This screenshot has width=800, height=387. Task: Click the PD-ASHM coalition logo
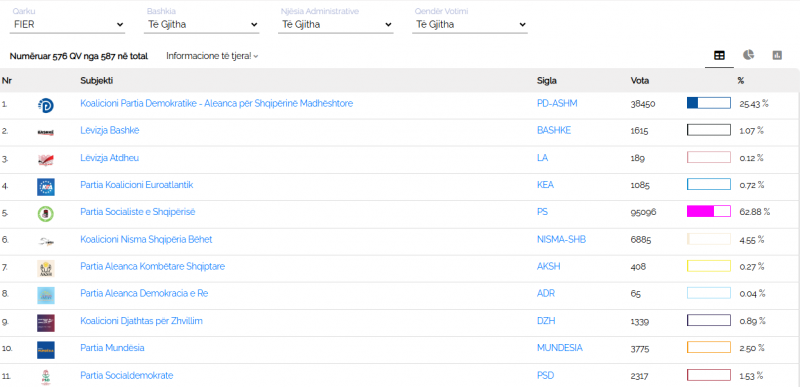tap(46, 105)
